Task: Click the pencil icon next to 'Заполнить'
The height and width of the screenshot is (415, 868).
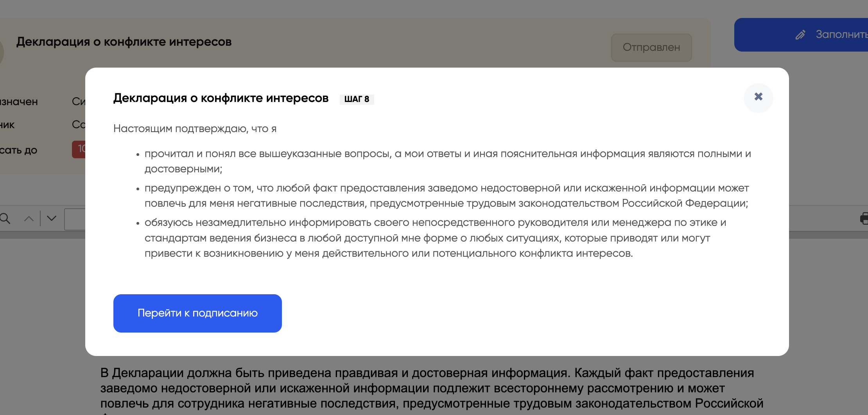Action: (800, 35)
